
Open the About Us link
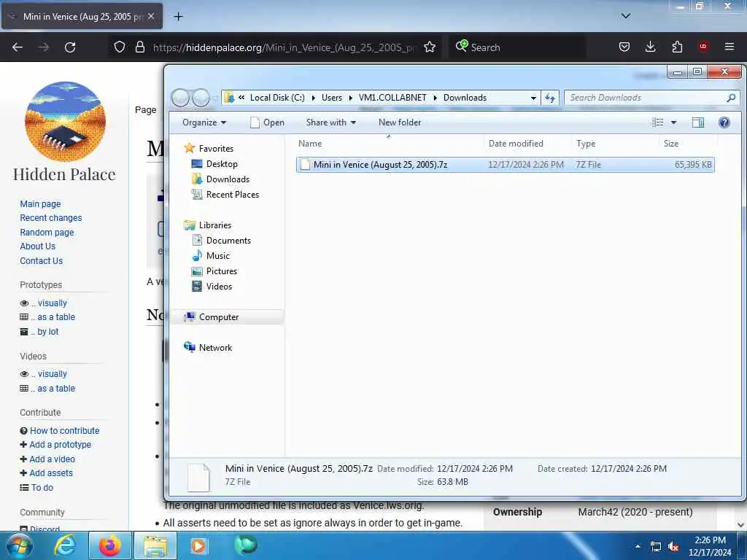click(x=38, y=246)
